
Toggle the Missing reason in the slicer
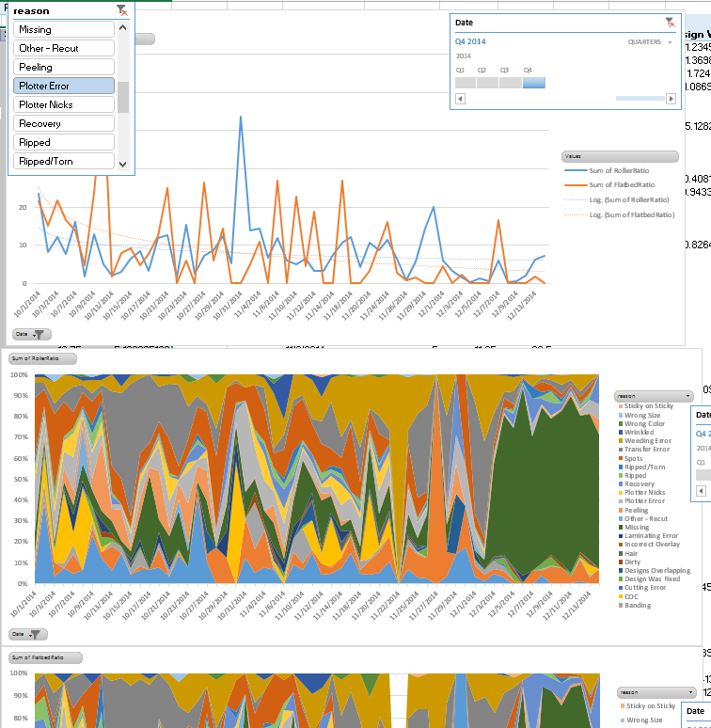pyautogui.click(x=64, y=29)
